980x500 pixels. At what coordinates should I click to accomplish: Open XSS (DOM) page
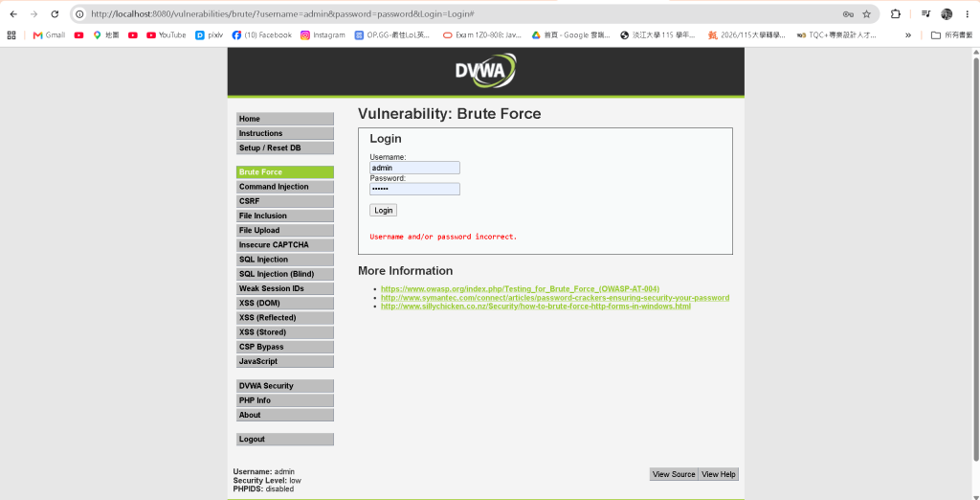[x=285, y=303]
